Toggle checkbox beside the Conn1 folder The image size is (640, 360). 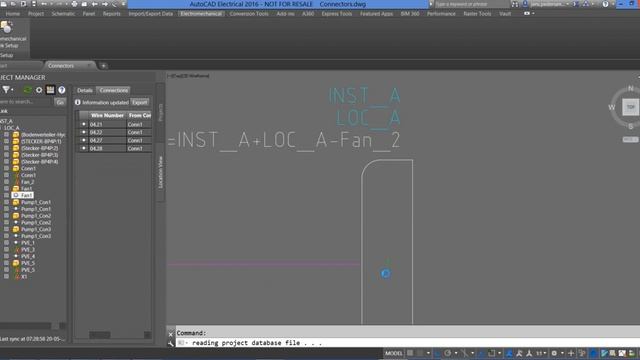click(7, 168)
